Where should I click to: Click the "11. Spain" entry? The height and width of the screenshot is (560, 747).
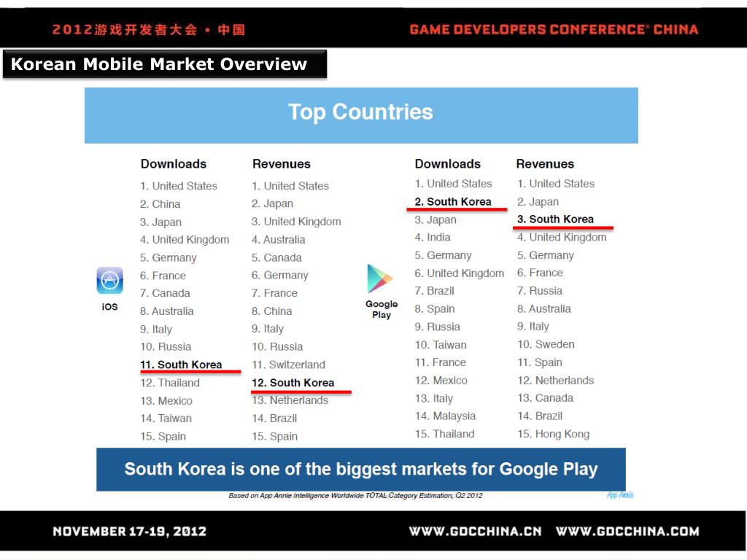click(539, 362)
